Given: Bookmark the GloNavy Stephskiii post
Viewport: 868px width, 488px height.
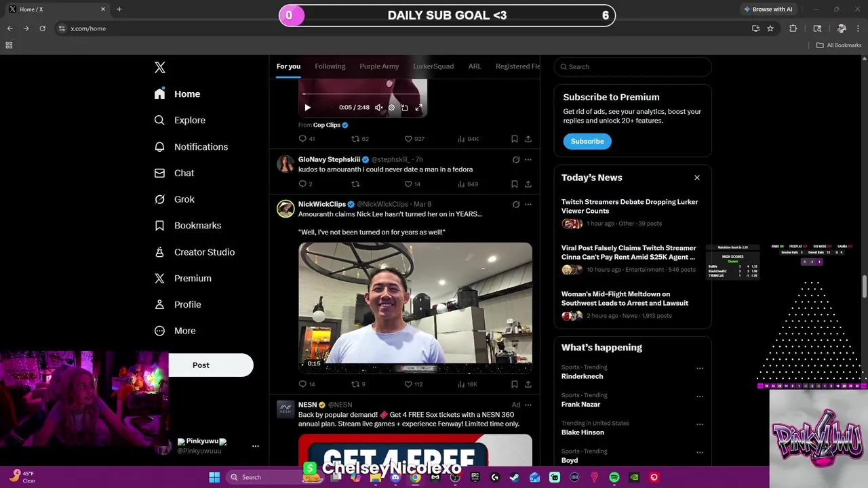Looking at the screenshot, I should [515, 184].
